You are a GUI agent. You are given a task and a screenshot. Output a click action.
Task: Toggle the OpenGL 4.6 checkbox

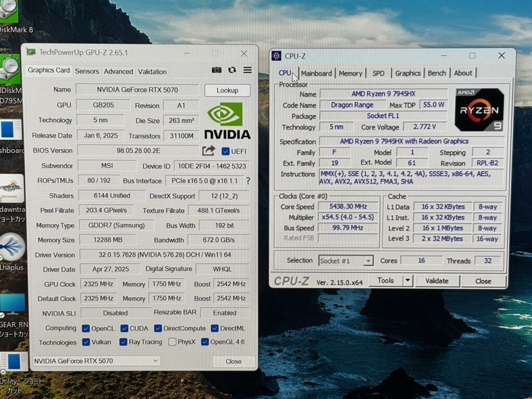[205, 342]
